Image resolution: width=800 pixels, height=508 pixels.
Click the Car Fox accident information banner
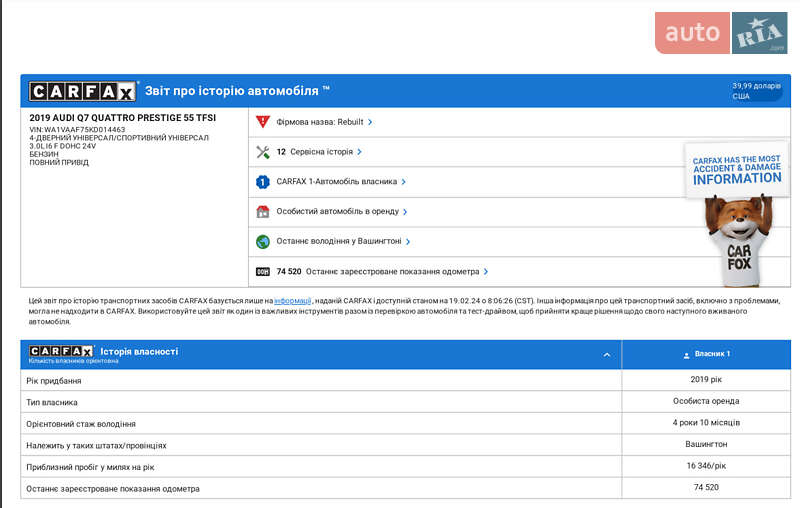(737, 214)
